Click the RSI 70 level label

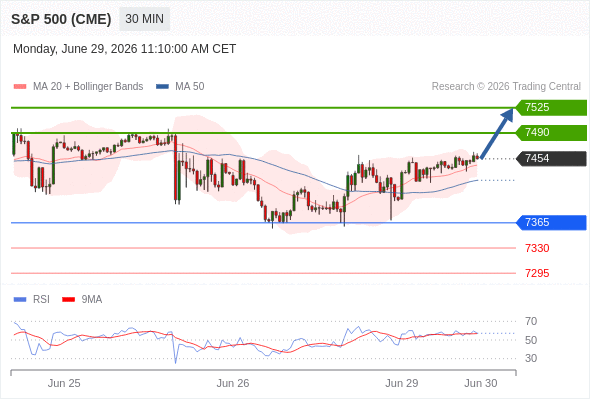pyautogui.click(x=531, y=321)
